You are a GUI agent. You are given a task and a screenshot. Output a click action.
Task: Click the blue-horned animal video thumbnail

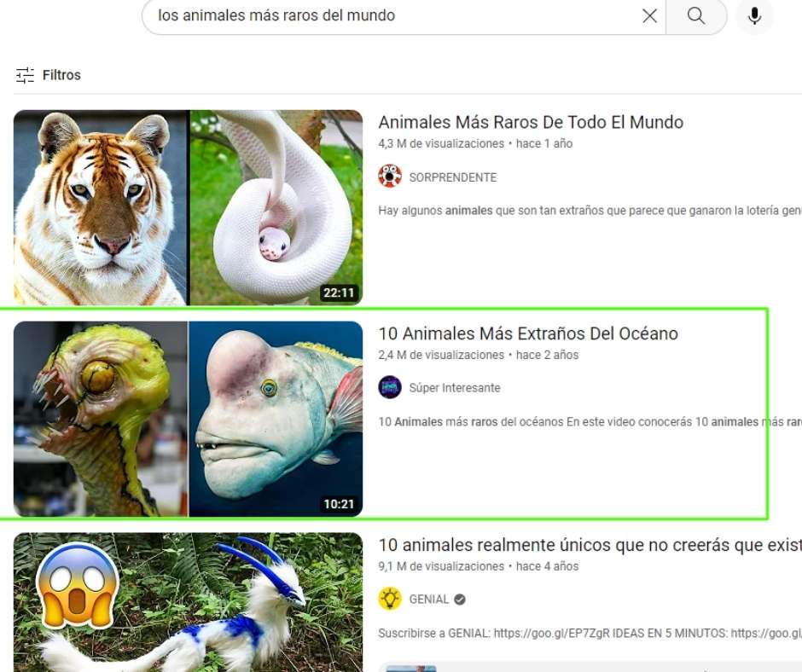[188, 605]
